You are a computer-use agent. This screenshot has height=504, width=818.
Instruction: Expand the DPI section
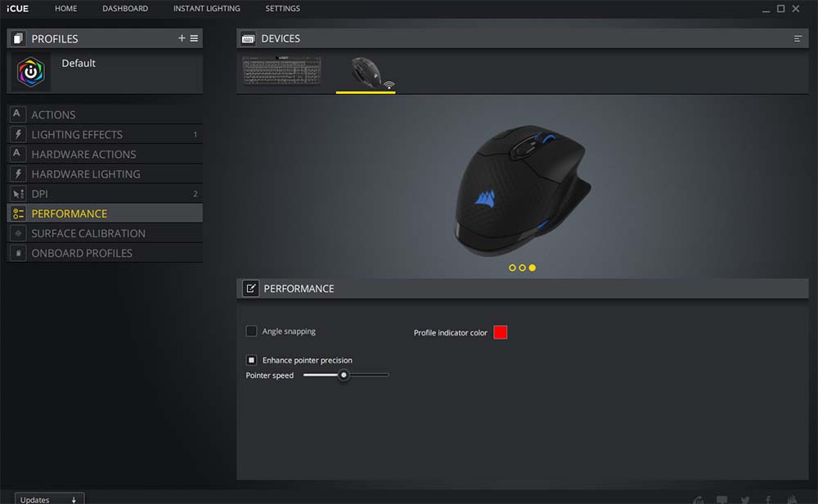pyautogui.click(x=39, y=194)
